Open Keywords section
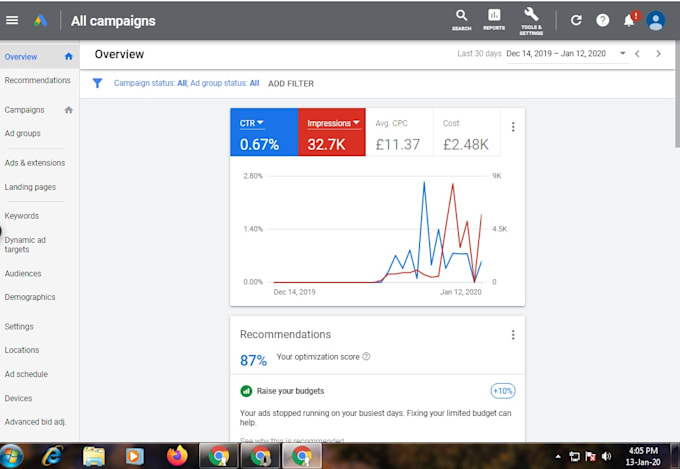680x469 pixels. [x=22, y=216]
